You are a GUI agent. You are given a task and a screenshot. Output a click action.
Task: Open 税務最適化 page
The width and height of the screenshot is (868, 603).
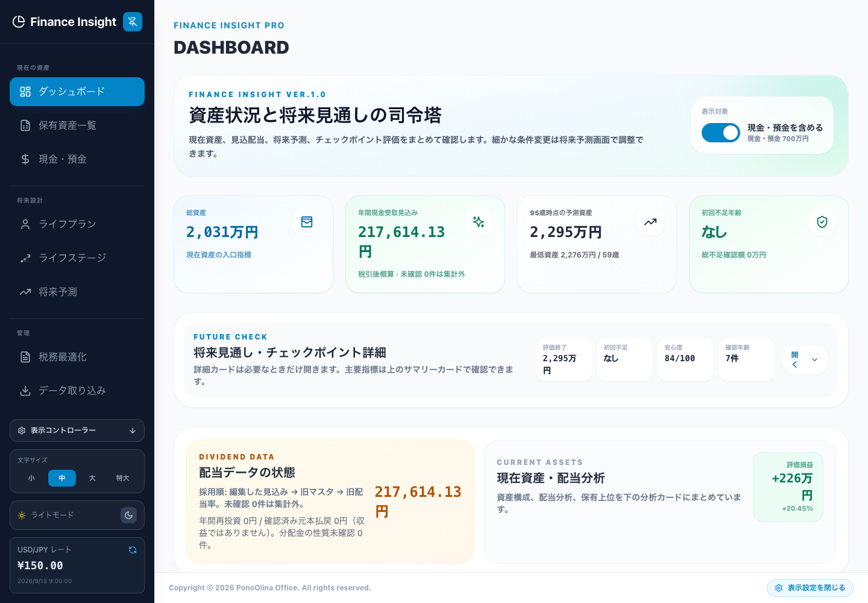[77, 357]
